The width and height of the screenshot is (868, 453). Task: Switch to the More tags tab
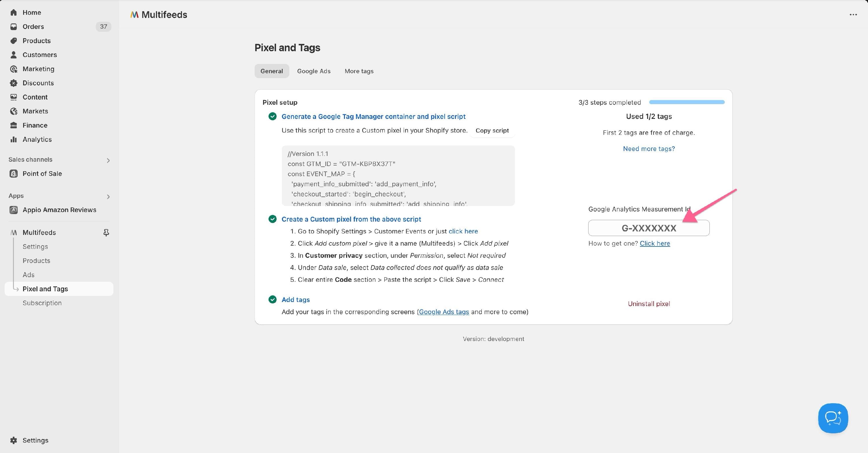(x=359, y=71)
